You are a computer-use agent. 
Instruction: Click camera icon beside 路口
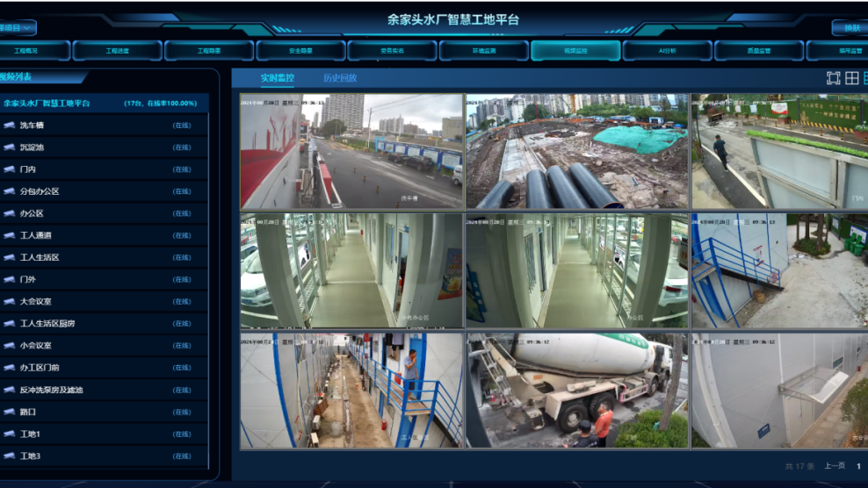(10, 412)
